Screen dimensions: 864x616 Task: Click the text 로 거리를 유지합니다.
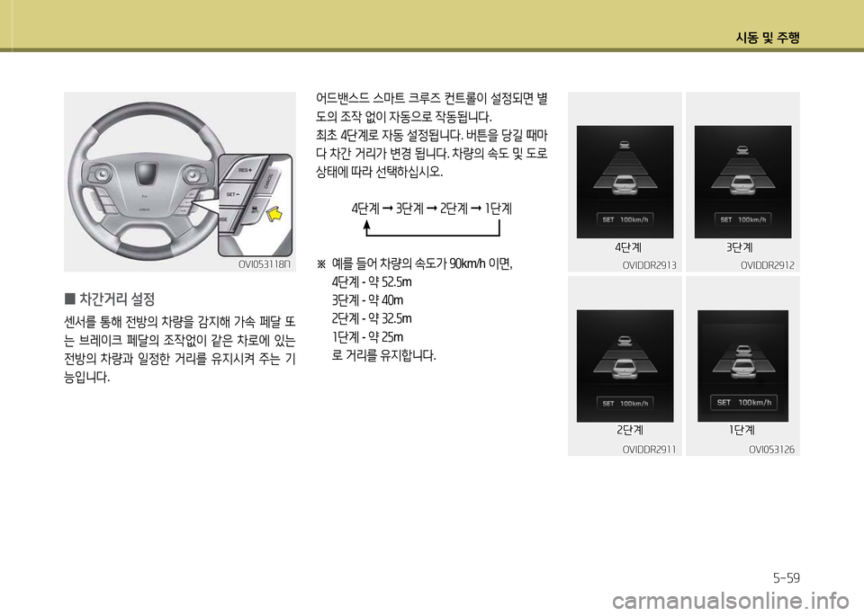pos(384,355)
